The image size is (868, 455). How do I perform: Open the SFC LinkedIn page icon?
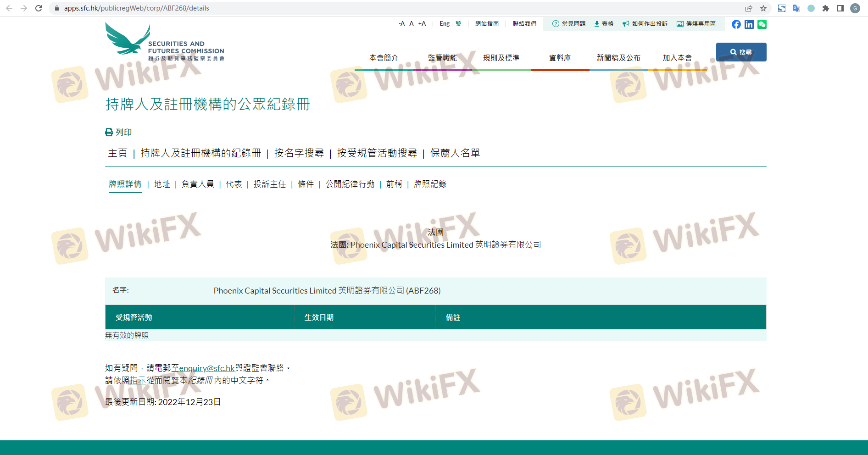point(749,24)
